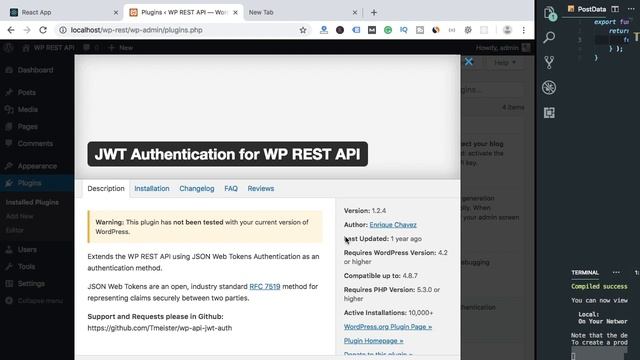Open Comments in WordPress sidebar
640x360 pixels.
click(x=35, y=144)
